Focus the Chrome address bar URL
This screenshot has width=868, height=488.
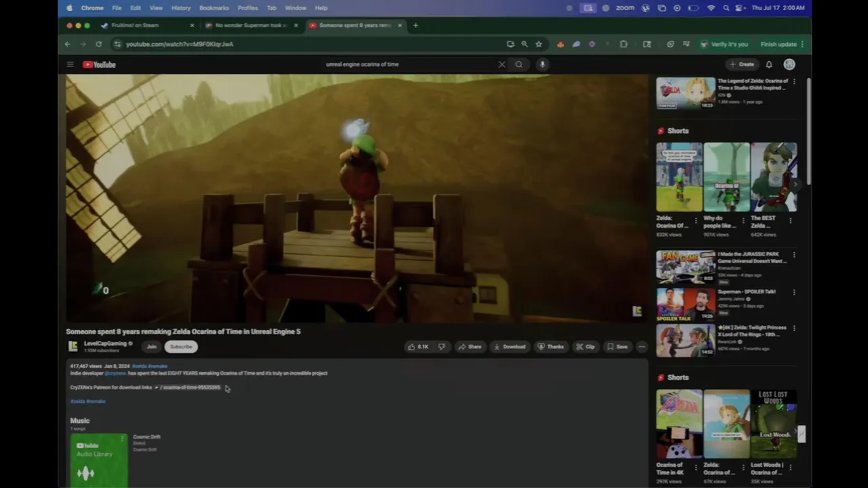(x=180, y=44)
